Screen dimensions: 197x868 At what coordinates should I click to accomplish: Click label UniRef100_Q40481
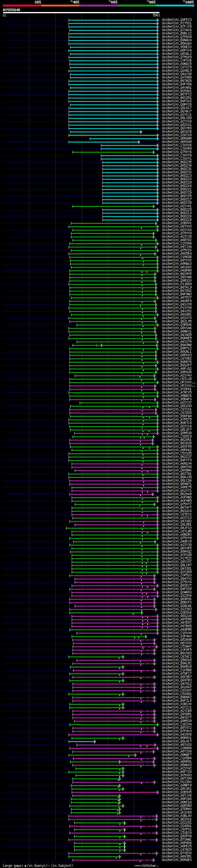(x=177, y=88)
